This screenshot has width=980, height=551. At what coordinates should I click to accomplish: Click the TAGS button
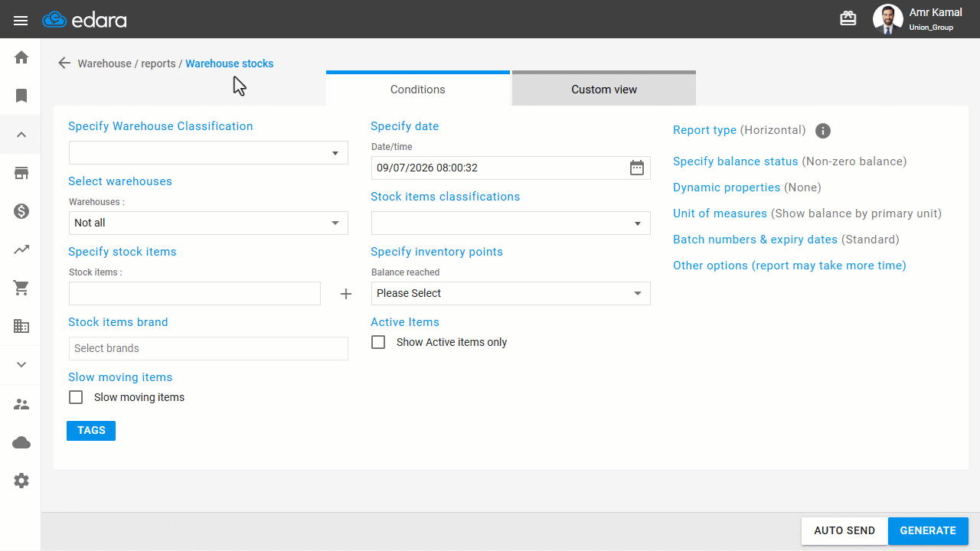91,431
